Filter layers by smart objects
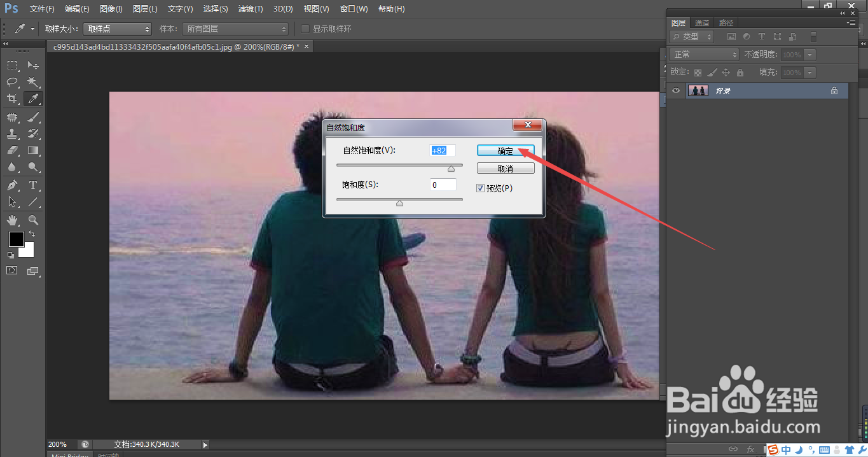Image resolution: width=868 pixels, height=457 pixels. pyautogui.click(x=791, y=37)
